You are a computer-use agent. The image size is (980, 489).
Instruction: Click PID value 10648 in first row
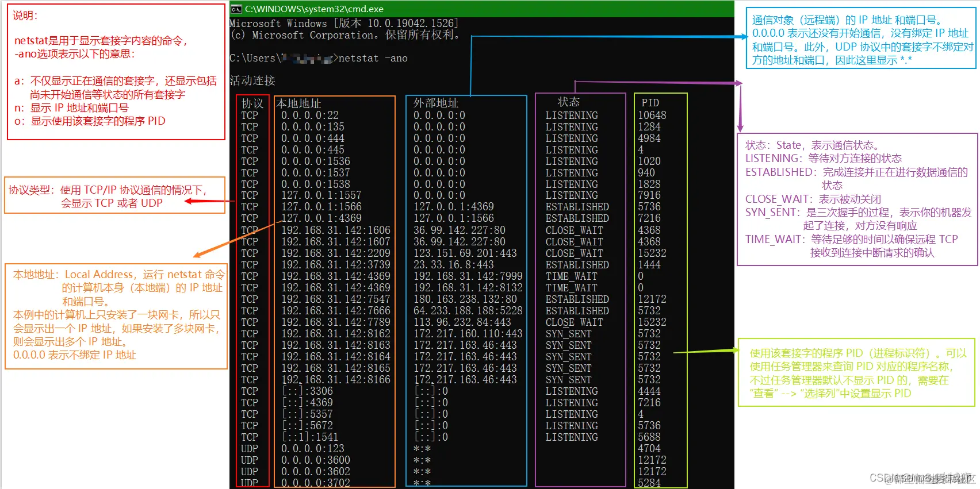pyautogui.click(x=652, y=115)
